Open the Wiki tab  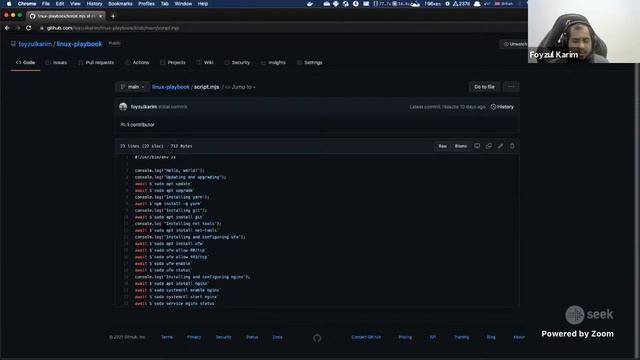coord(205,62)
